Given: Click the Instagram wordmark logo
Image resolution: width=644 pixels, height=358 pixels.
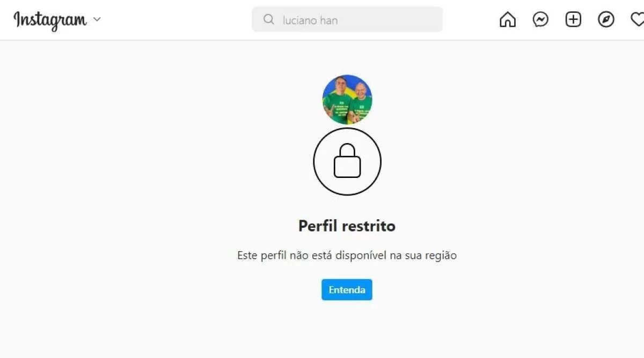Looking at the screenshot, I should [x=50, y=20].
